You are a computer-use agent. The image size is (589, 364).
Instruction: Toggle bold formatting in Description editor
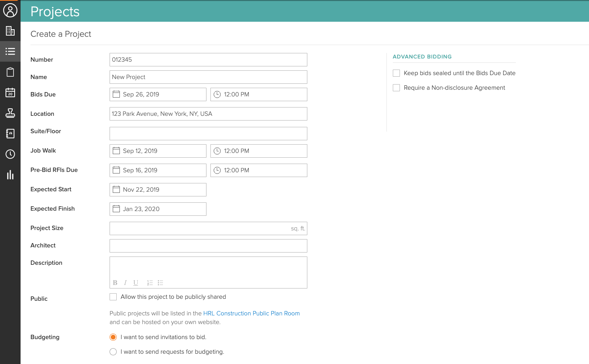(115, 283)
